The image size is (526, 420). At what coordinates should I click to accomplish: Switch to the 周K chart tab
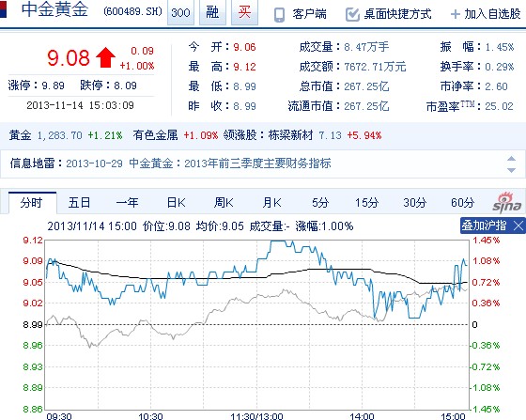point(224,203)
